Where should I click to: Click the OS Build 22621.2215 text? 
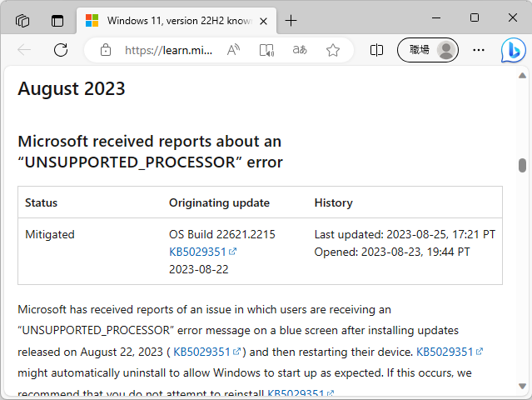click(222, 234)
